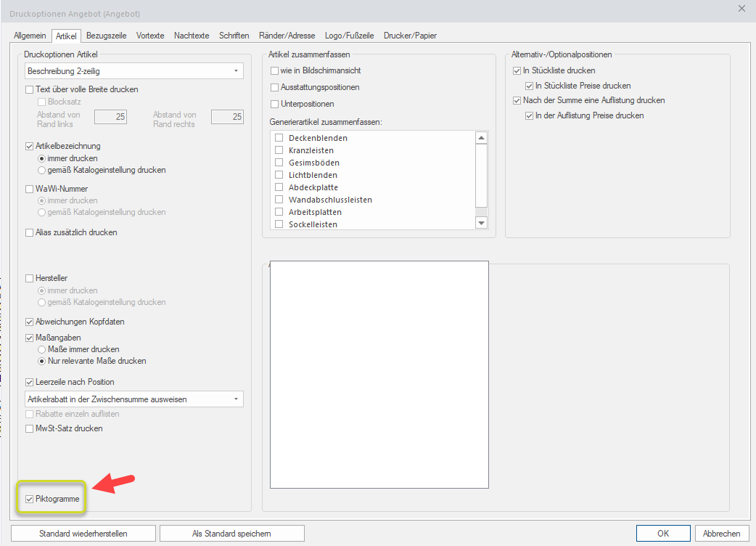Toggle Text über volle Breite drucken
The width and height of the screenshot is (756, 546).
(x=30, y=89)
